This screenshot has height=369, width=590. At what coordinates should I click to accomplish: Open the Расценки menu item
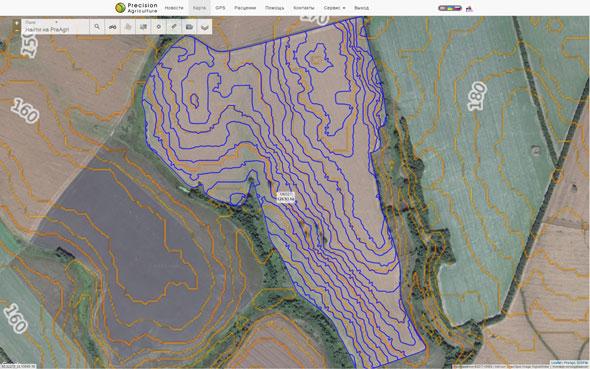pyautogui.click(x=245, y=8)
